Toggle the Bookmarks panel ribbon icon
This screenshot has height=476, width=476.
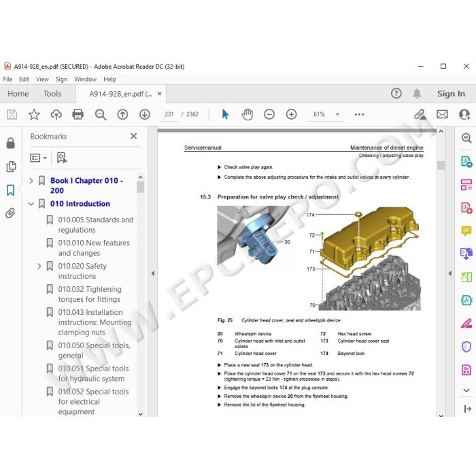pyautogui.click(x=11, y=190)
